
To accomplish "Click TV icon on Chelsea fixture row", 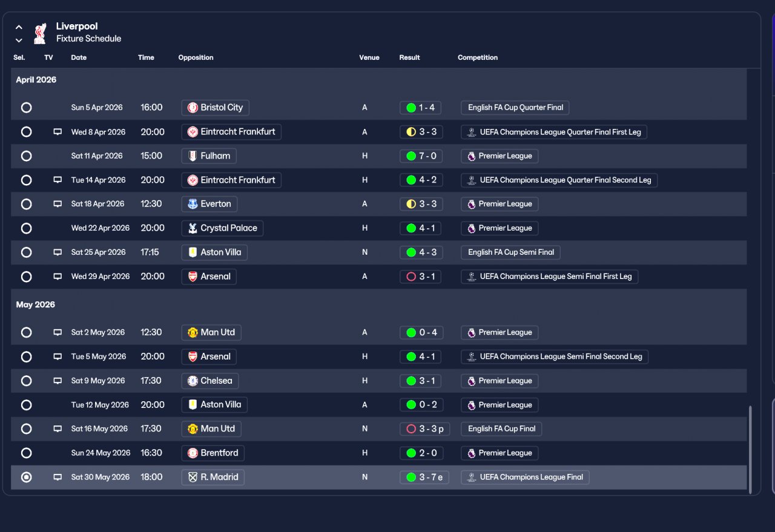I will [58, 381].
